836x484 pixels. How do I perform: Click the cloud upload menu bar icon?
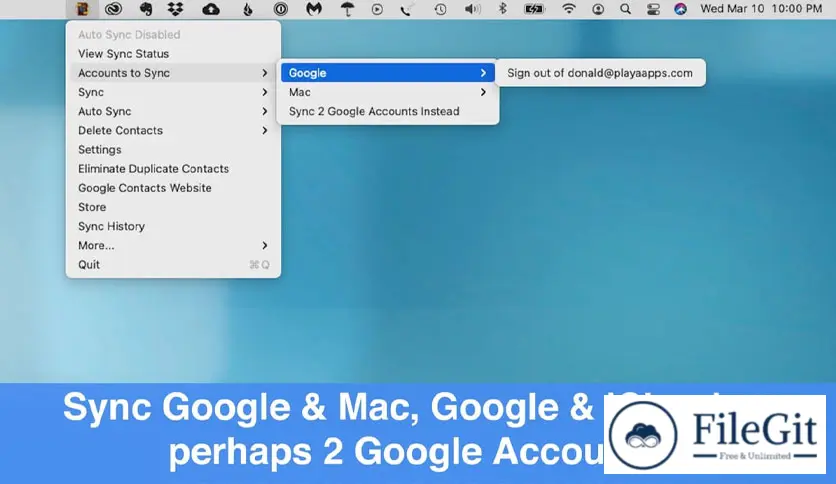(x=211, y=9)
